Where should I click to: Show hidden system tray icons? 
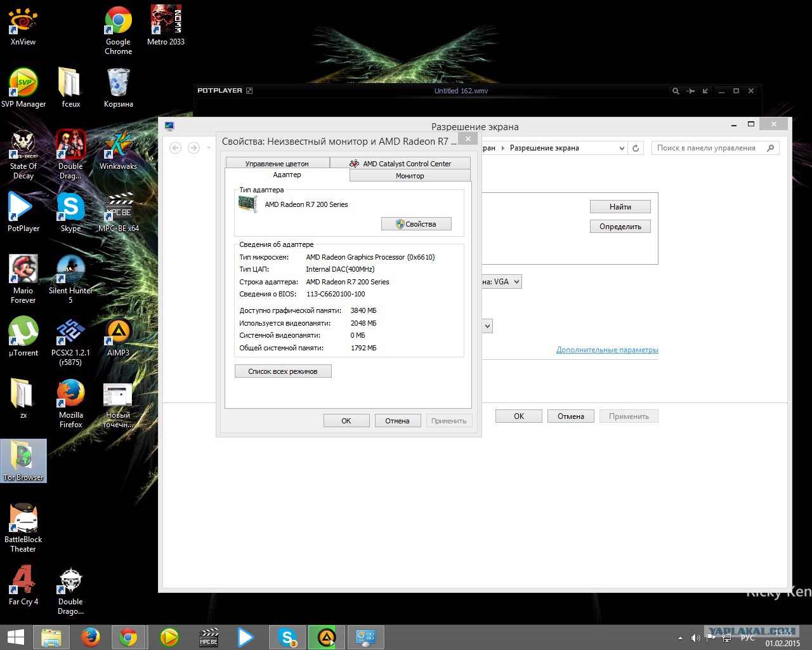tap(680, 638)
